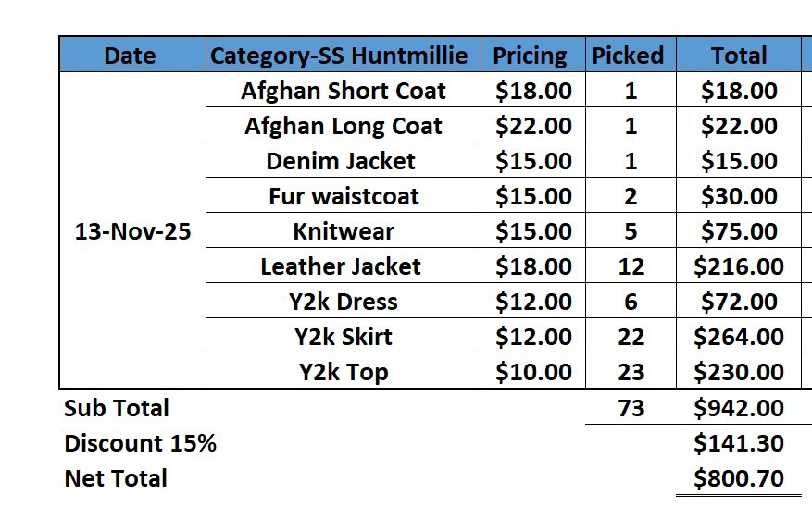Viewport: 812px width, 532px height.
Task: Select the Category-SS Huntmillie header cell
Action: coord(344,56)
